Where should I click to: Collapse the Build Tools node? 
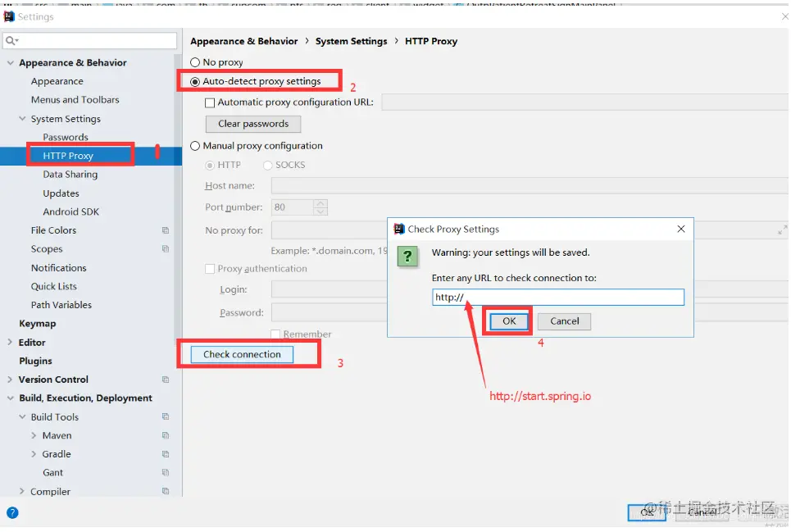(22, 416)
